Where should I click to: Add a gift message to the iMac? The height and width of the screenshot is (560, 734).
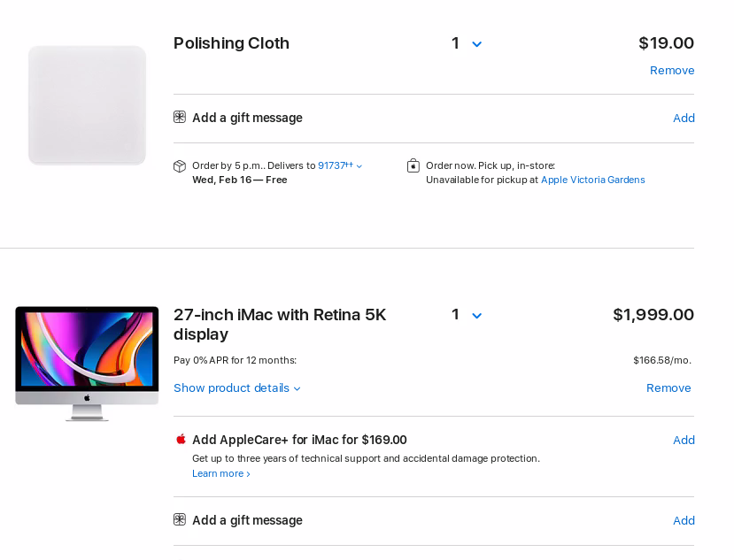click(x=684, y=520)
